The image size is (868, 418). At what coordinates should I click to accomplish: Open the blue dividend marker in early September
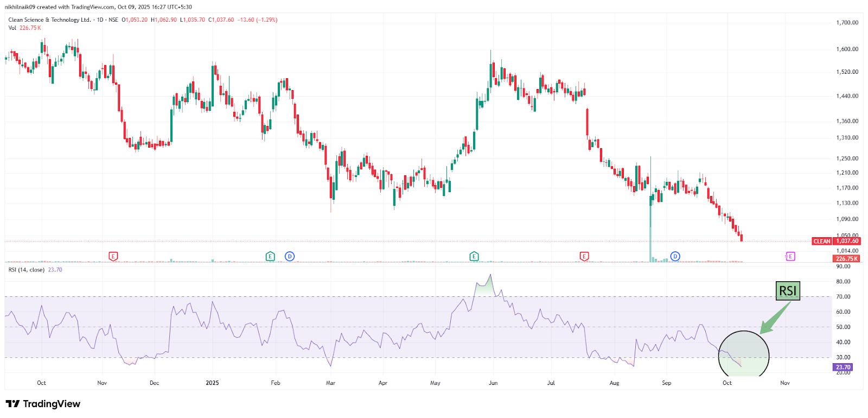click(675, 256)
